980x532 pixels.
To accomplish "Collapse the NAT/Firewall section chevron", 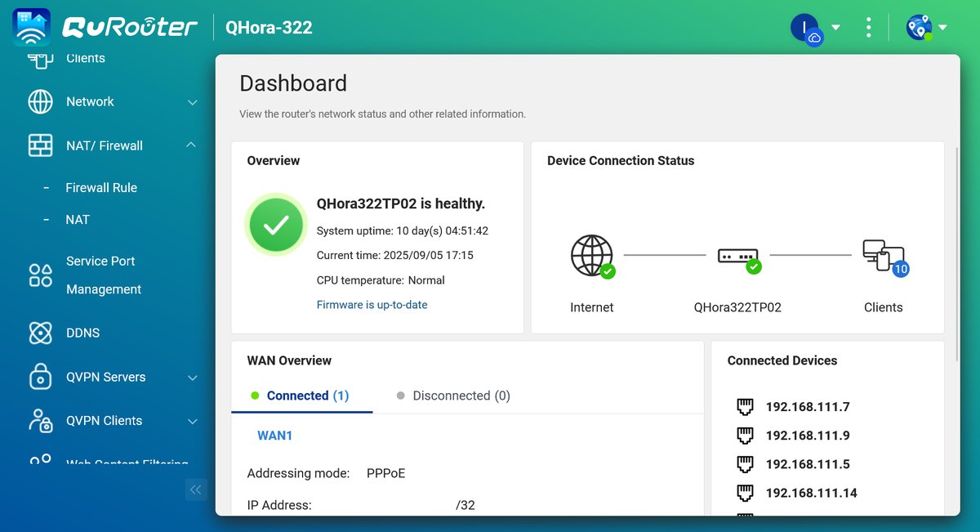I will [191, 145].
